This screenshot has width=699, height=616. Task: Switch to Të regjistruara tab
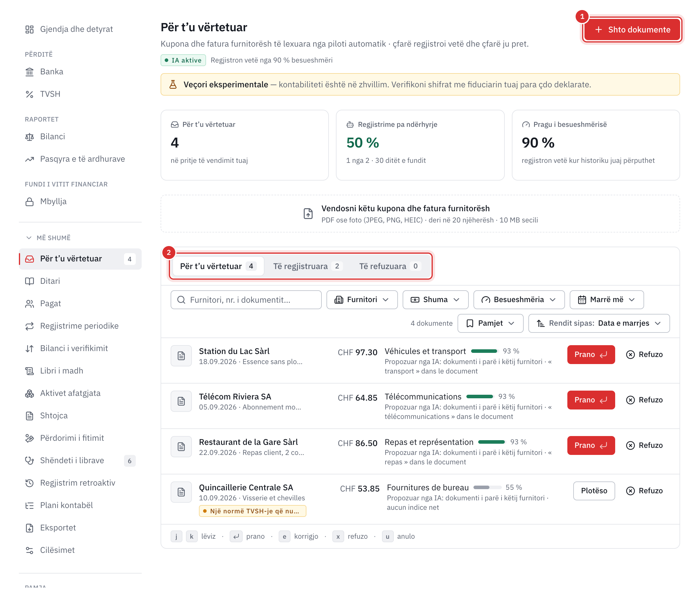[x=308, y=266]
